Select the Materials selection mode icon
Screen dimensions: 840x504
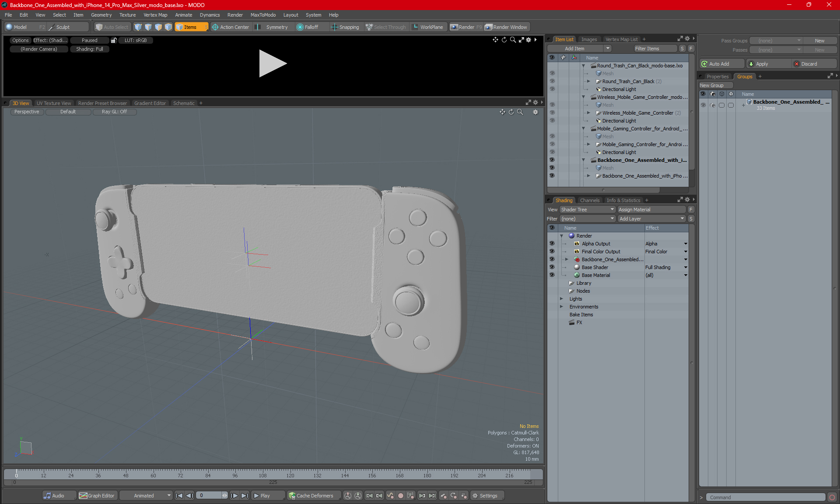(x=168, y=27)
